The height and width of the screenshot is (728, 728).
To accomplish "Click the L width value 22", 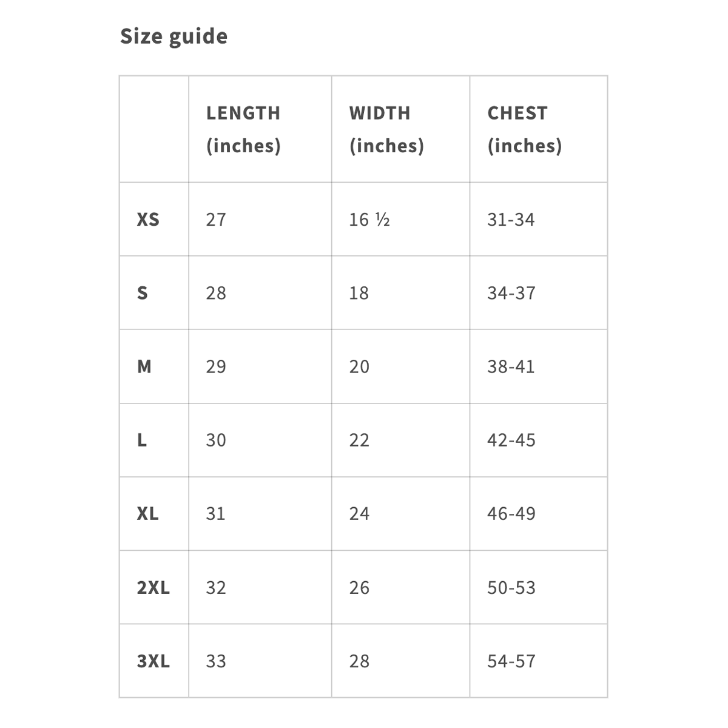I will (x=359, y=440).
